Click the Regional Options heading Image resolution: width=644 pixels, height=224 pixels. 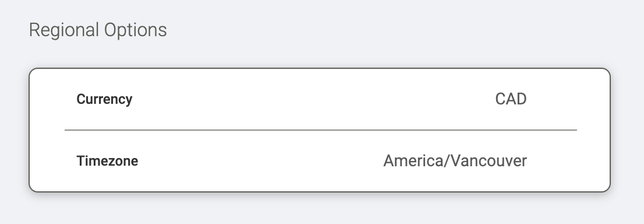click(x=98, y=30)
